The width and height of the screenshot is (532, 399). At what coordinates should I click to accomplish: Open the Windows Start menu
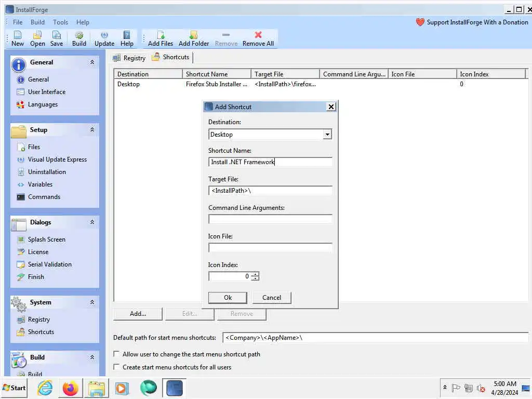pyautogui.click(x=14, y=388)
